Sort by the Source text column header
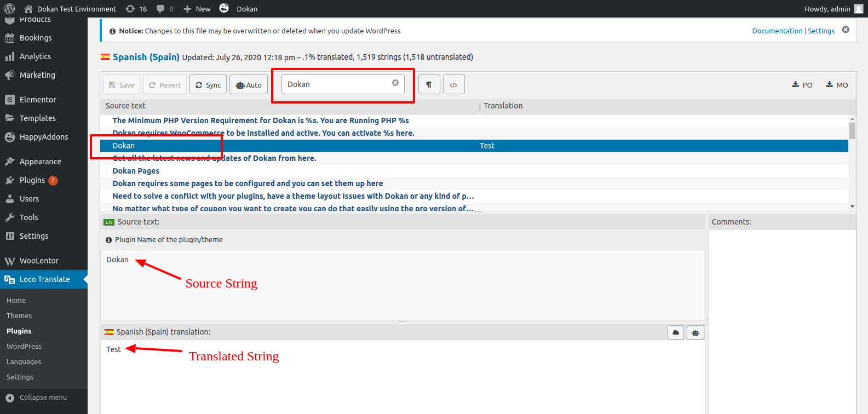Image resolution: width=868 pixels, height=414 pixels. coord(125,106)
